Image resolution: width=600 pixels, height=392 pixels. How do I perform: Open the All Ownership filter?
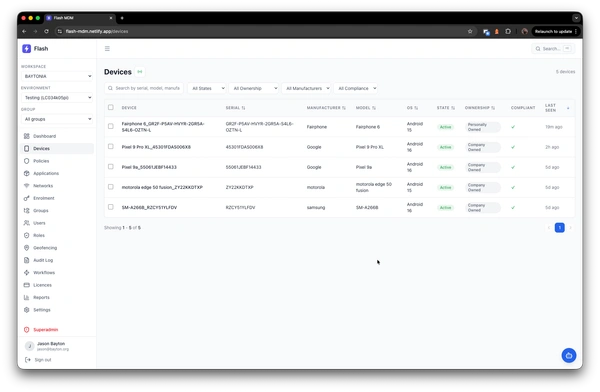click(x=254, y=88)
